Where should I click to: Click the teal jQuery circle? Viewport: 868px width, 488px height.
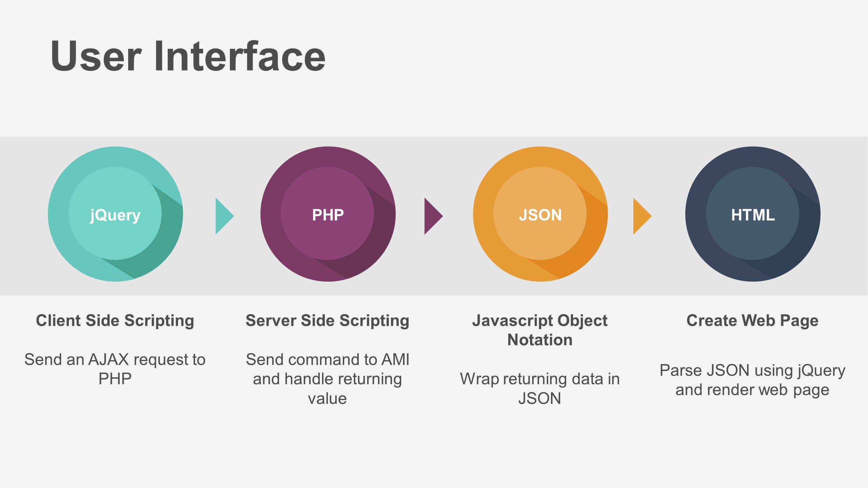coord(115,214)
